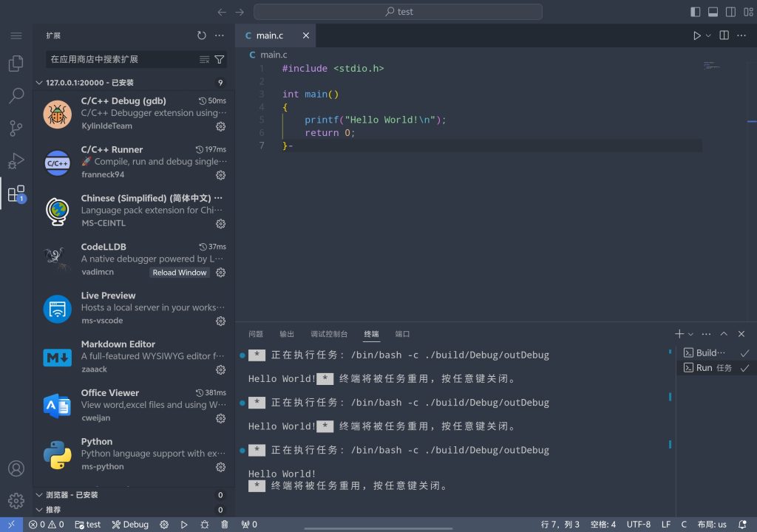The width and height of the screenshot is (757, 532).
Task: Open the dropdown arrow beside the run button
Action: tap(708, 35)
